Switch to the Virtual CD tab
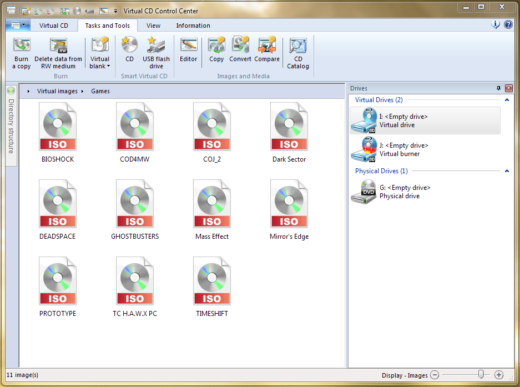The height and width of the screenshot is (387, 520). tap(54, 25)
